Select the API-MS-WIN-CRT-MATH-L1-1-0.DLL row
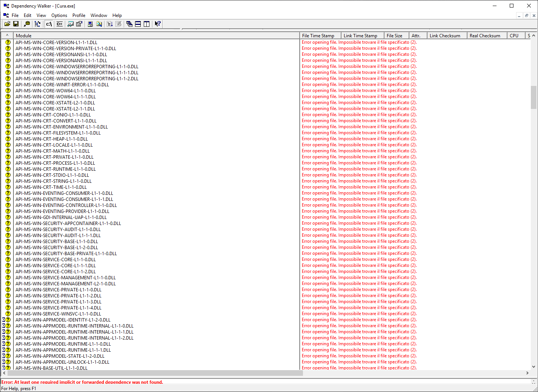The height and width of the screenshot is (392, 538). [52, 151]
